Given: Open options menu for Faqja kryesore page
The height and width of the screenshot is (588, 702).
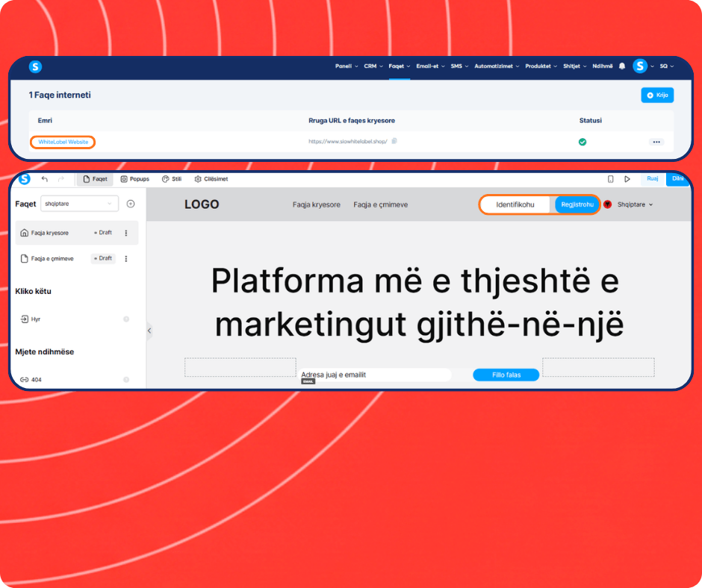Looking at the screenshot, I should pos(126,233).
